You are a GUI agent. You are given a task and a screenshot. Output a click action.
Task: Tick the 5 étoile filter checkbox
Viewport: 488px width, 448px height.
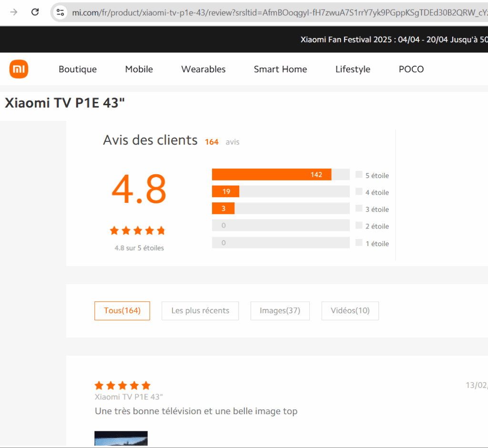coord(359,174)
